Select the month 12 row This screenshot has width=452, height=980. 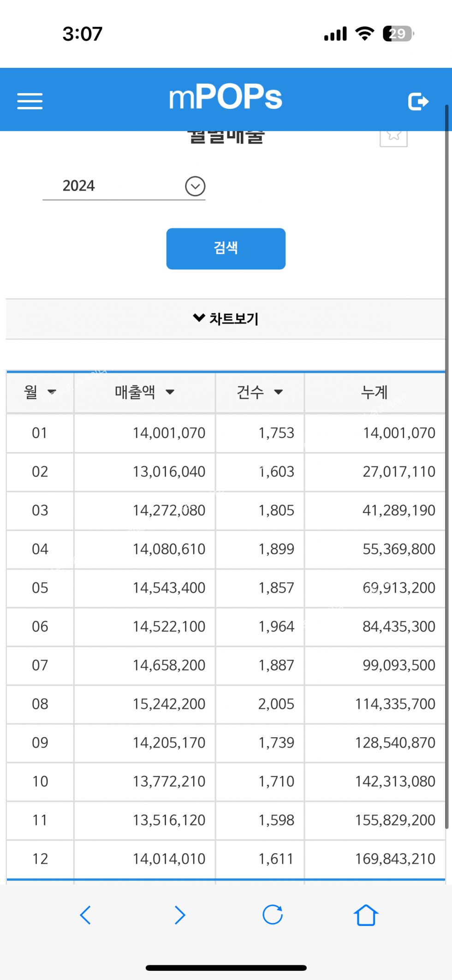click(x=40, y=859)
